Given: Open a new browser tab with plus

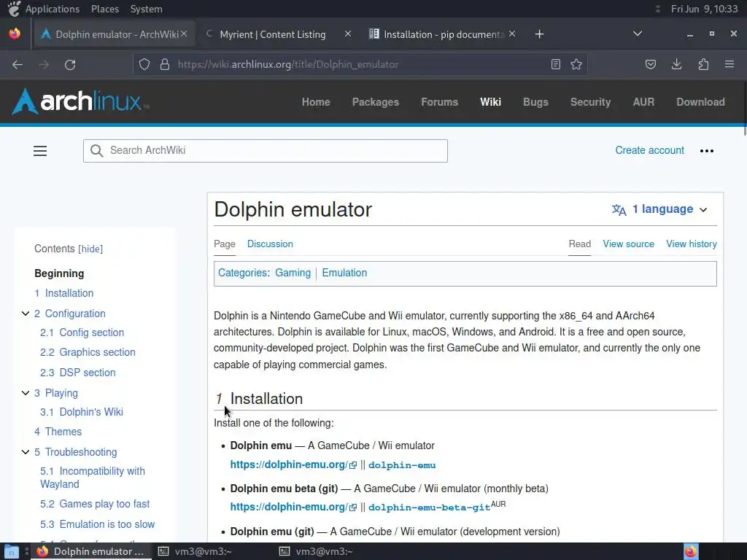Looking at the screenshot, I should pos(539,34).
